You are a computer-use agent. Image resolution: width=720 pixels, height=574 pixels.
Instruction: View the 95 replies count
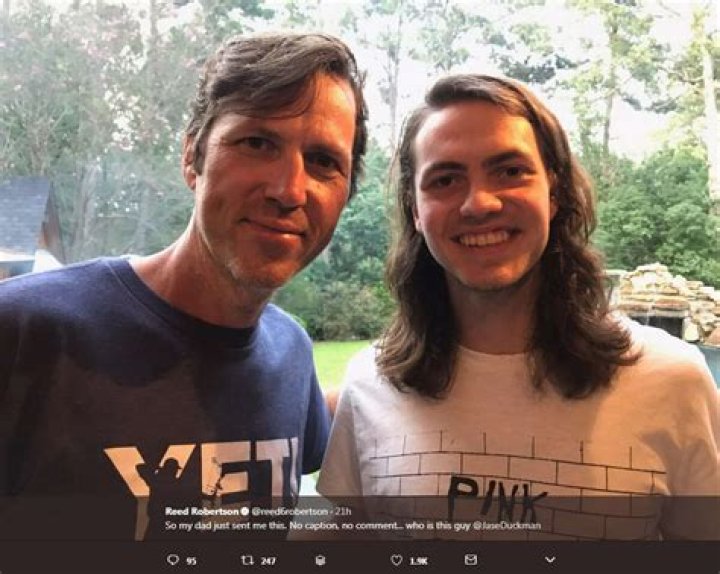pos(191,561)
